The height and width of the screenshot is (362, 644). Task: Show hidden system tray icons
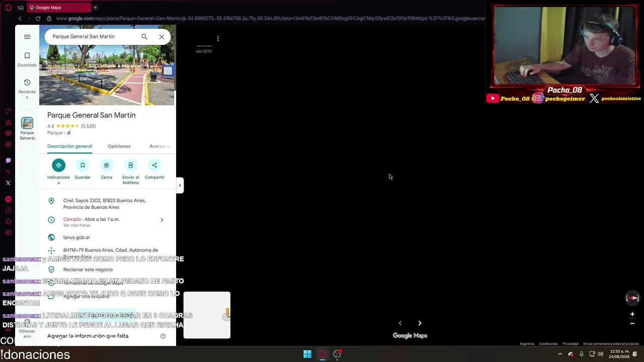point(560,354)
